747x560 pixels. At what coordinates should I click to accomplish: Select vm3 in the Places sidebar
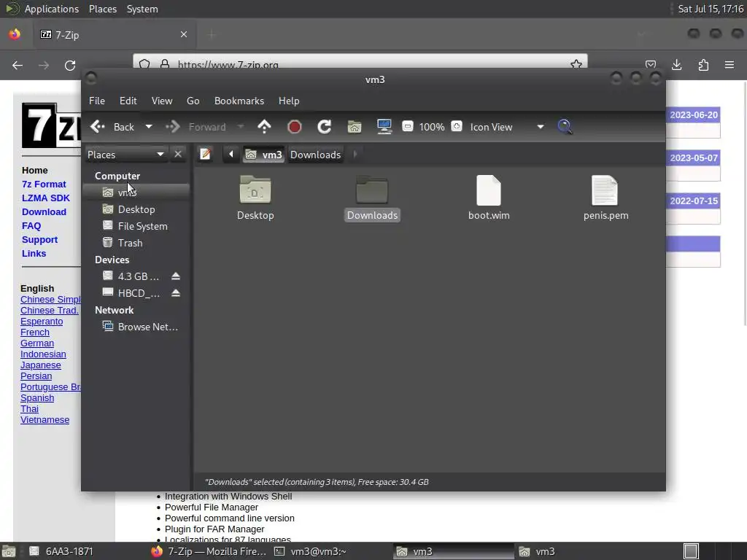(136, 192)
